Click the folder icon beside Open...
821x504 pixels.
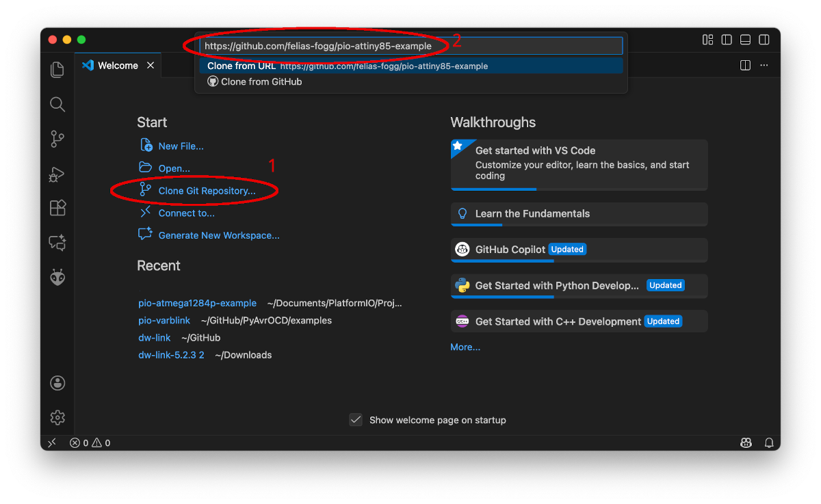point(145,167)
